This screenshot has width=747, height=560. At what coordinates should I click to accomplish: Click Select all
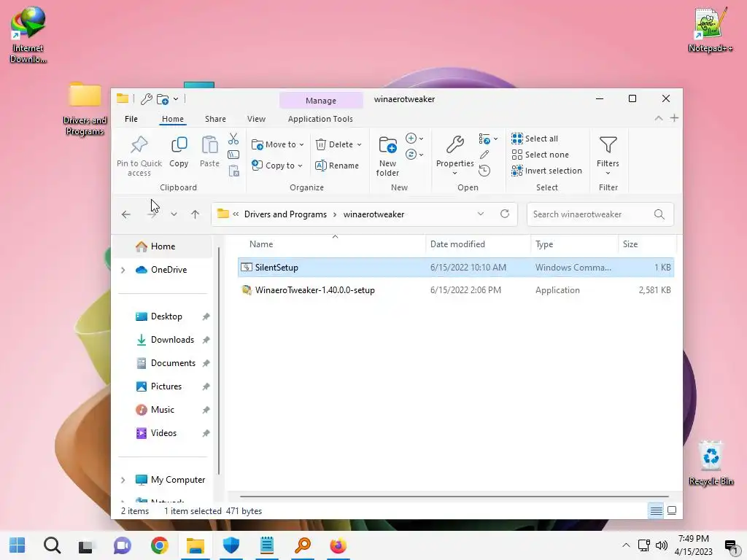coord(535,139)
